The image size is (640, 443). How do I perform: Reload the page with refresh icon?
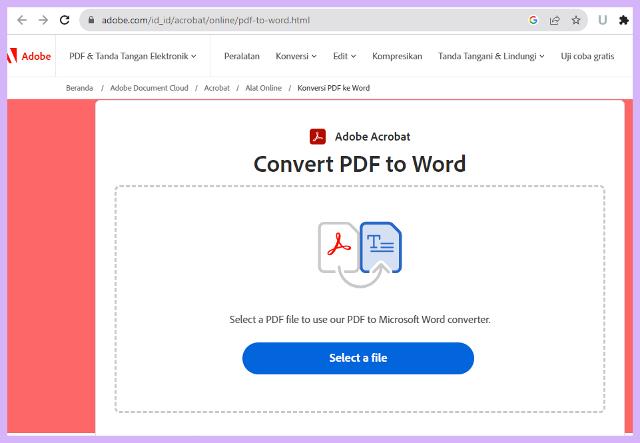pos(64,20)
